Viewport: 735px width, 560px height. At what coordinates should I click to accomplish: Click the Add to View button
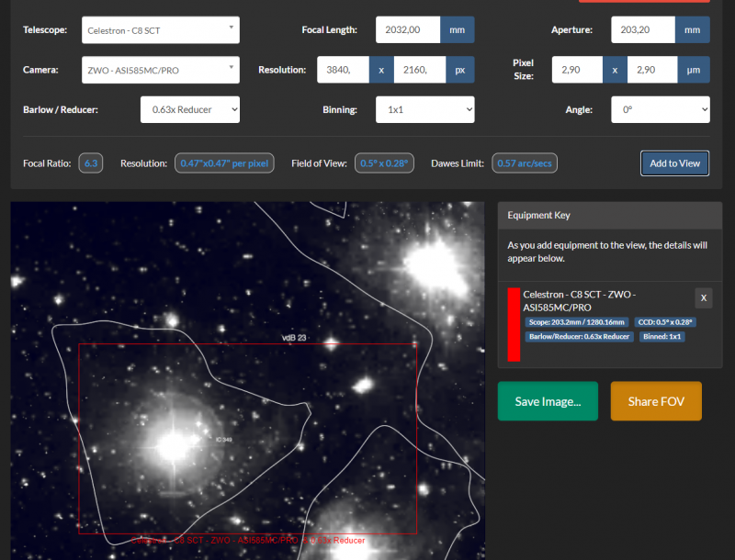coord(674,163)
